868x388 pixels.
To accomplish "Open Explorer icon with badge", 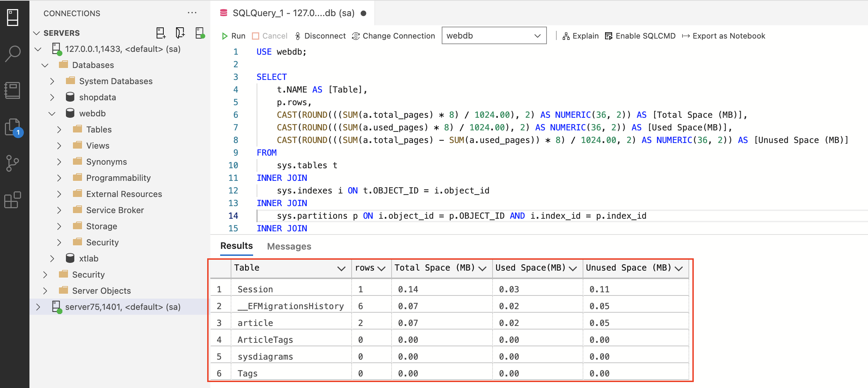I will (x=13, y=127).
